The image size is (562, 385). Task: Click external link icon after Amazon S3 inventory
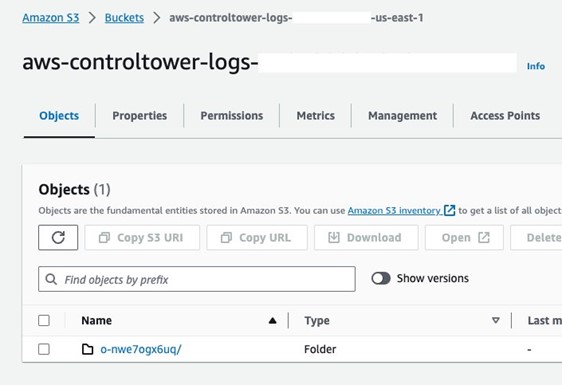[449, 210]
